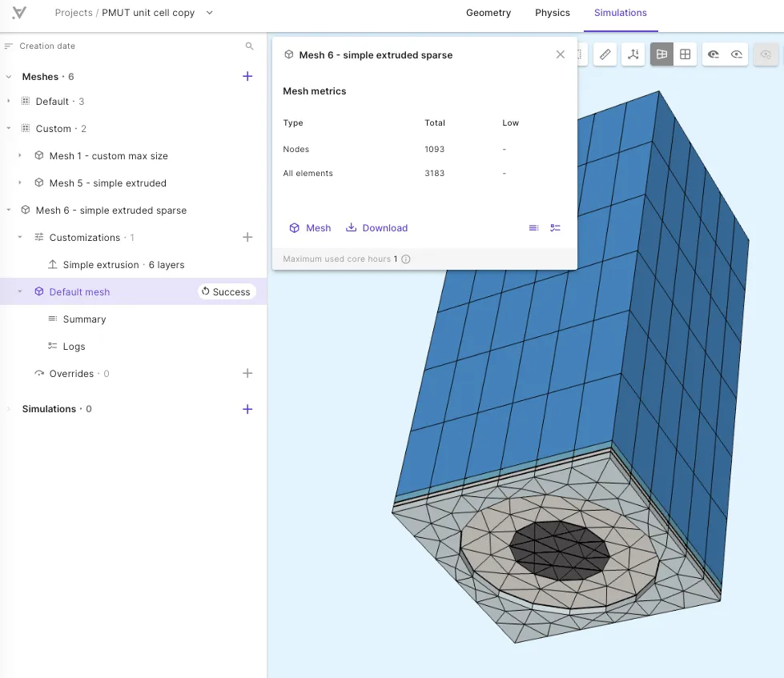This screenshot has width=784, height=678.
Task: Select Mesh 6 - simple extruded sparse row
Action: point(111,211)
